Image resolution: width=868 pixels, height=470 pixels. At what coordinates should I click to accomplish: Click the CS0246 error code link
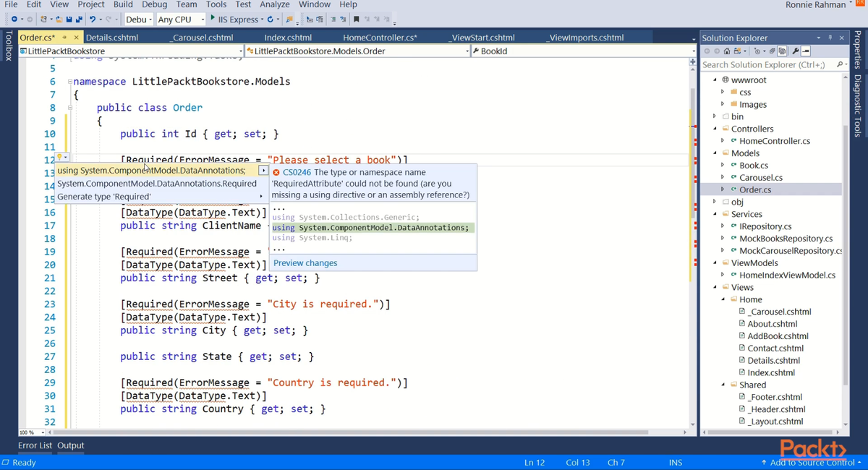(x=297, y=172)
